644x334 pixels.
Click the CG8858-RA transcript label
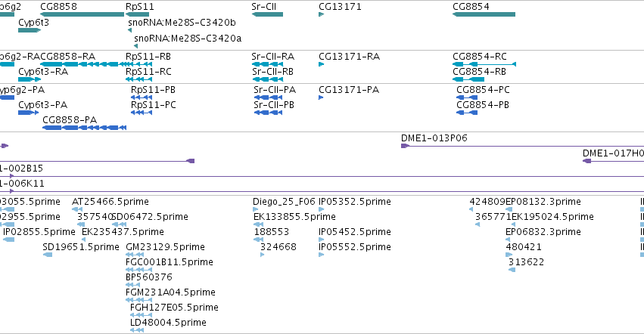68,56
